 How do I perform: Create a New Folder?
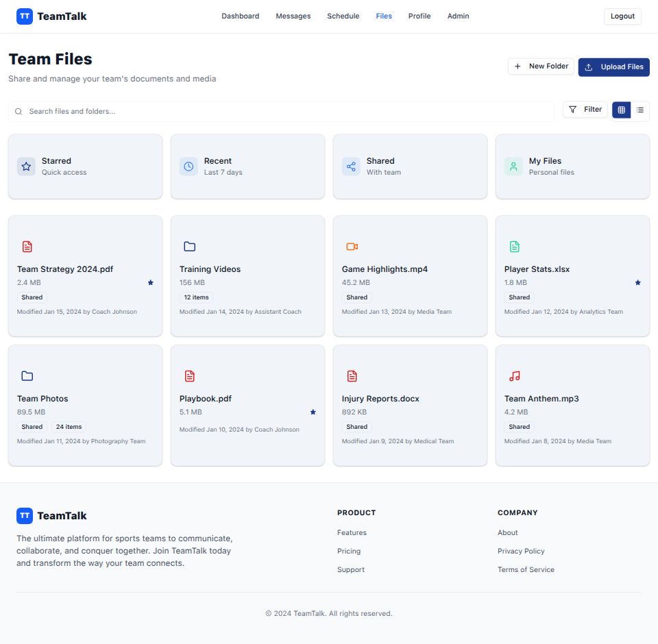click(x=541, y=66)
